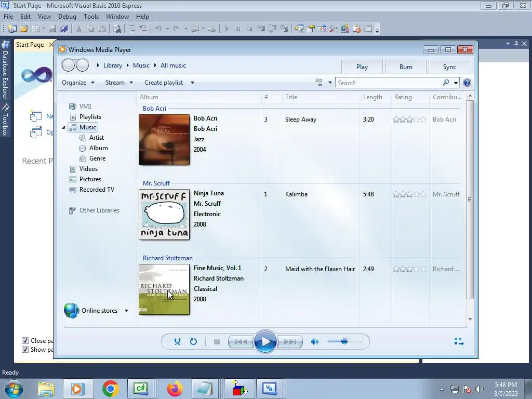Viewport: 532px width, 399px height.
Task: Open the Tools menu
Action: (91, 16)
